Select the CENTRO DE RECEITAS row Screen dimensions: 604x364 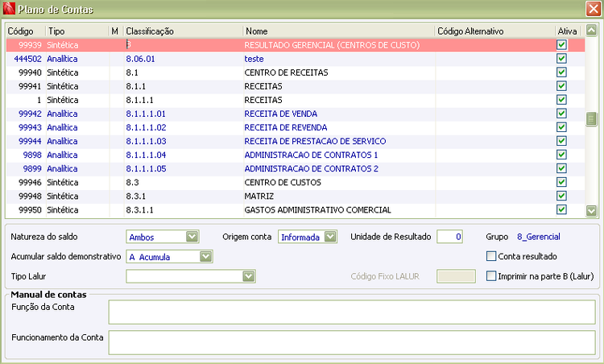click(x=295, y=72)
